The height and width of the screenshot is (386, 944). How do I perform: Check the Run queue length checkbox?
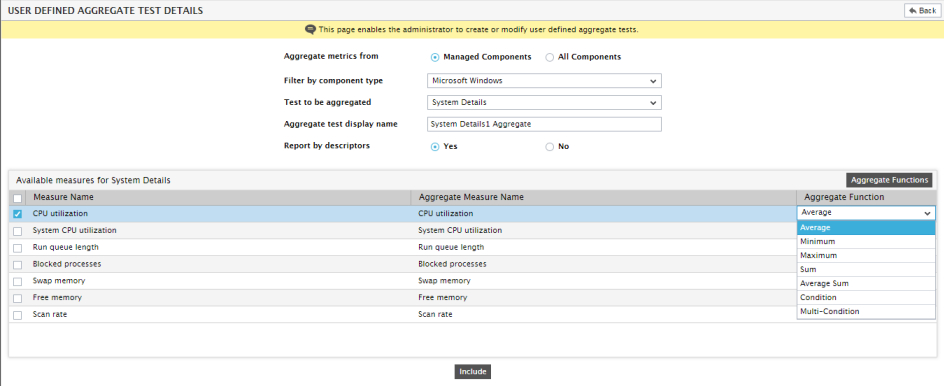[x=17, y=247]
